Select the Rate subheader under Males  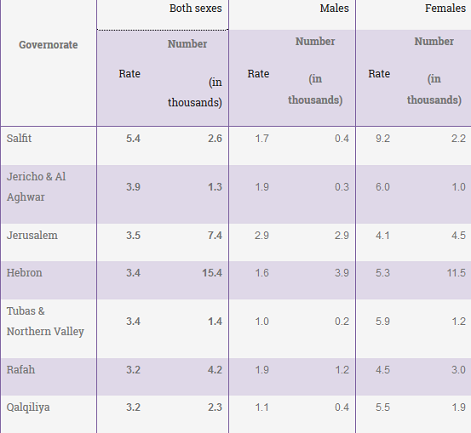[258, 74]
